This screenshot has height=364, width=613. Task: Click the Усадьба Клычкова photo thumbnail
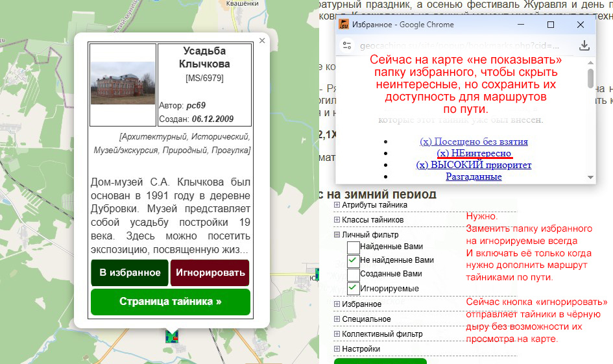[x=123, y=83]
